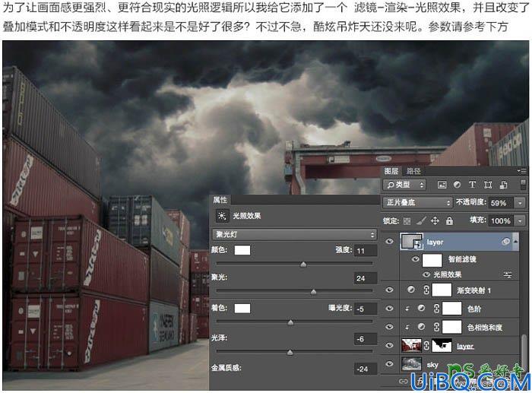Viewport: 532px width, 393px height.
Task: Click adjustment icon of 渐变映射 1 layer
Action: coord(411,290)
